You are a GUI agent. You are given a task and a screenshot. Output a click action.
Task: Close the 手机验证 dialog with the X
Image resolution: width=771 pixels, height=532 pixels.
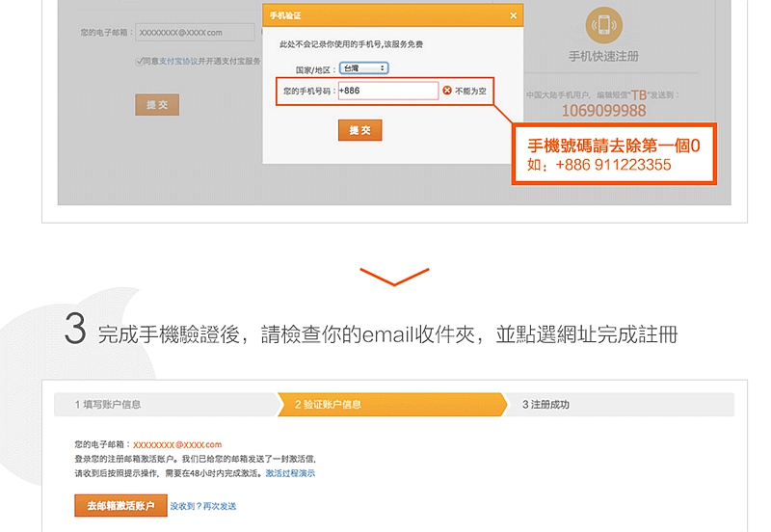pos(513,15)
